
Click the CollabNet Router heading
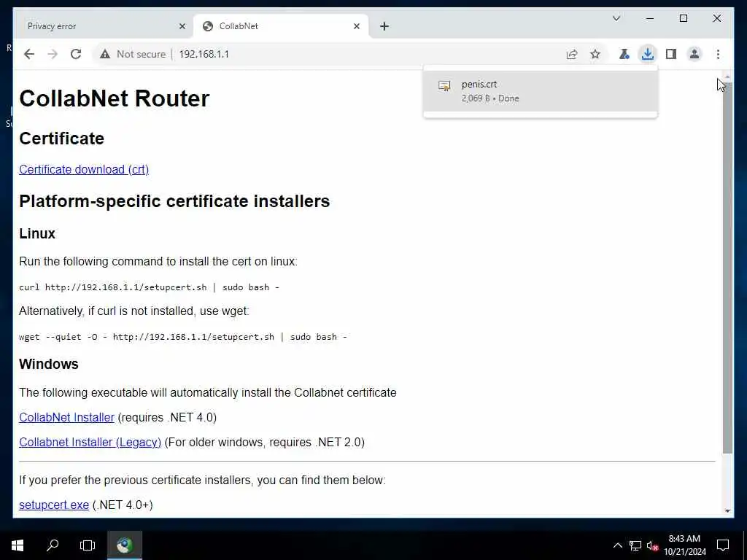pos(115,98)
